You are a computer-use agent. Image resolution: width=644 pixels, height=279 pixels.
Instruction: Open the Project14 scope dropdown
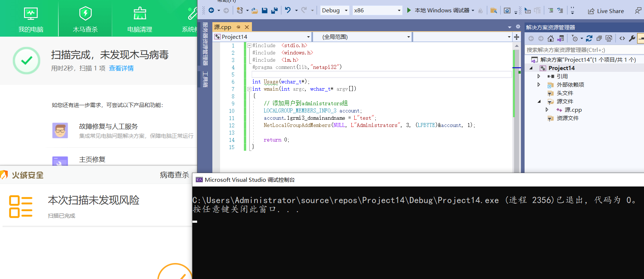pyautogui.click(x=262, y=37)
